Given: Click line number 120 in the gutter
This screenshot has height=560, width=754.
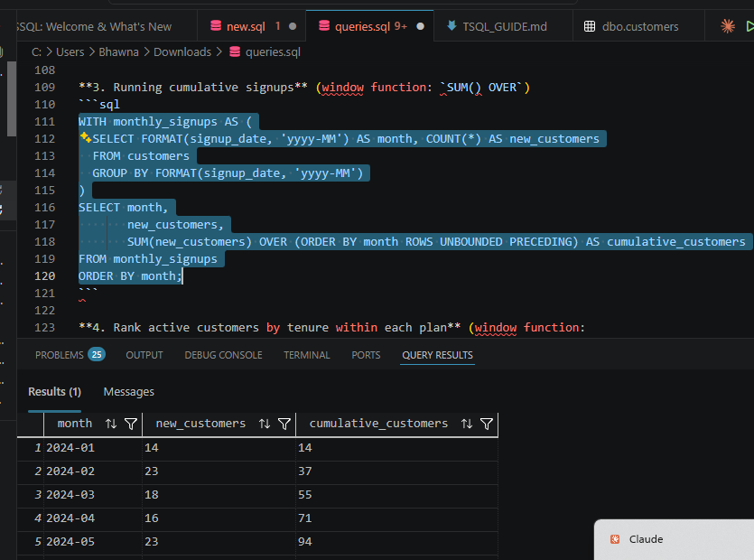Looking at the screenshot, I should 45,276.
